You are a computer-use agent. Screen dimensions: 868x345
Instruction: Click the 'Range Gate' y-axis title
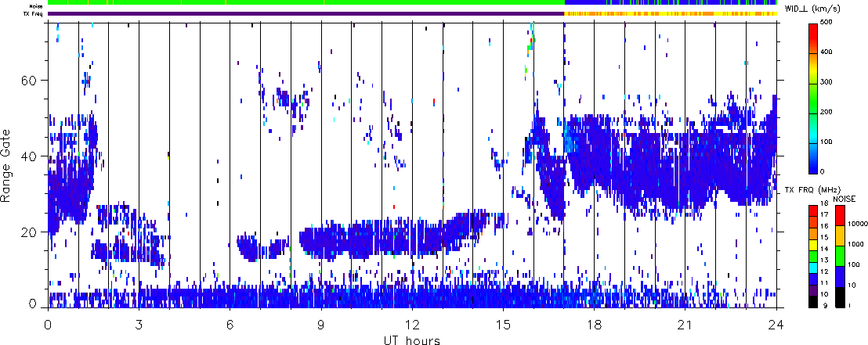pyautogui.click(x=6, y=166)
